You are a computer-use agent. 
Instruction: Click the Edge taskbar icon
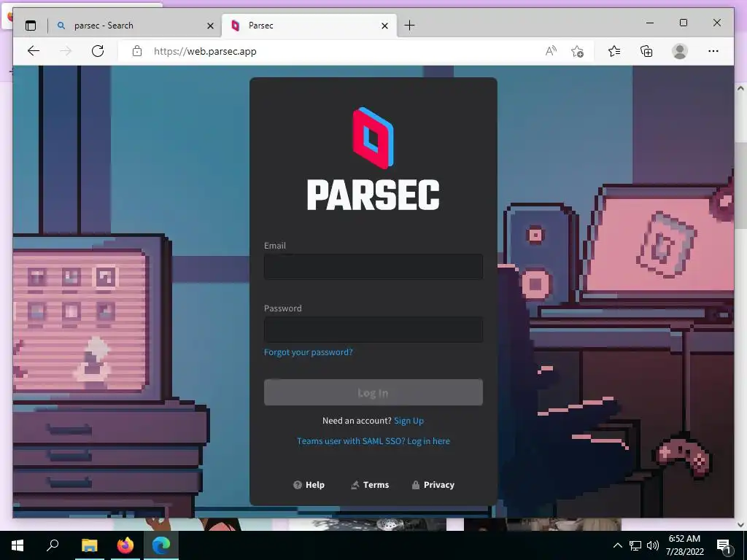[161, 545]
